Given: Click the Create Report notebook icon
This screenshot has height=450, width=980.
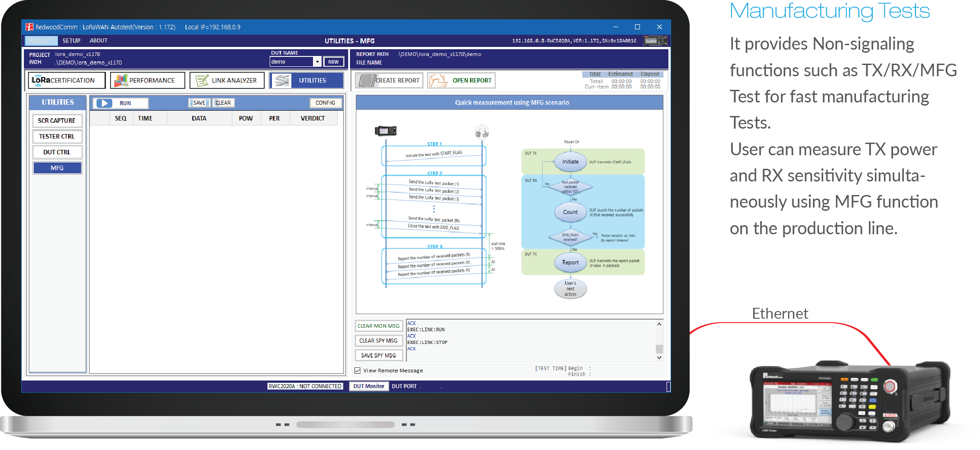Looking at the screenshot, I should (x=366, y=80).
